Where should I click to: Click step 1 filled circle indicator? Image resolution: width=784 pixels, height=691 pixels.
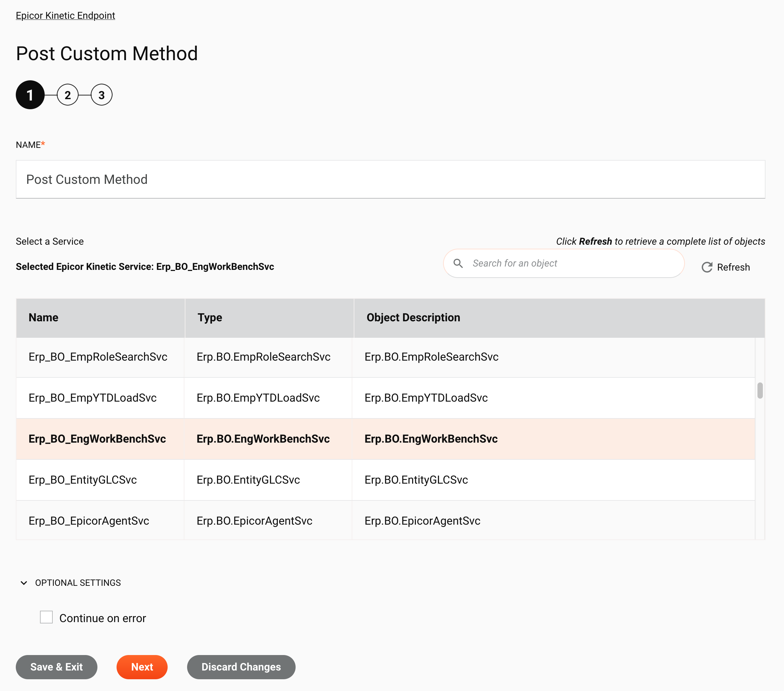point(30,95)
